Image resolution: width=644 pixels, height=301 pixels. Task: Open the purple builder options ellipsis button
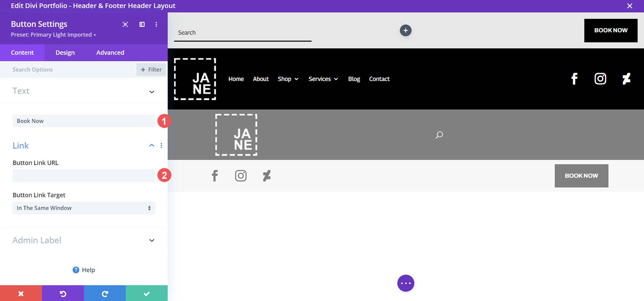pos(406,283)
